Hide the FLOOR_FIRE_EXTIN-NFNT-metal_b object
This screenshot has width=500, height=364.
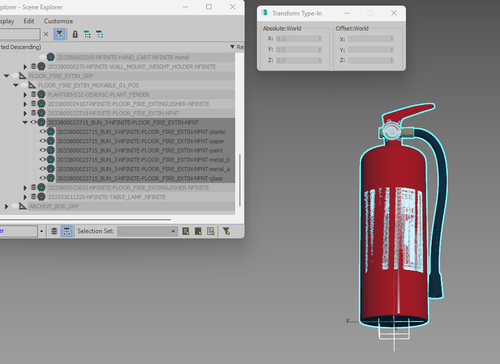point(43,160)
